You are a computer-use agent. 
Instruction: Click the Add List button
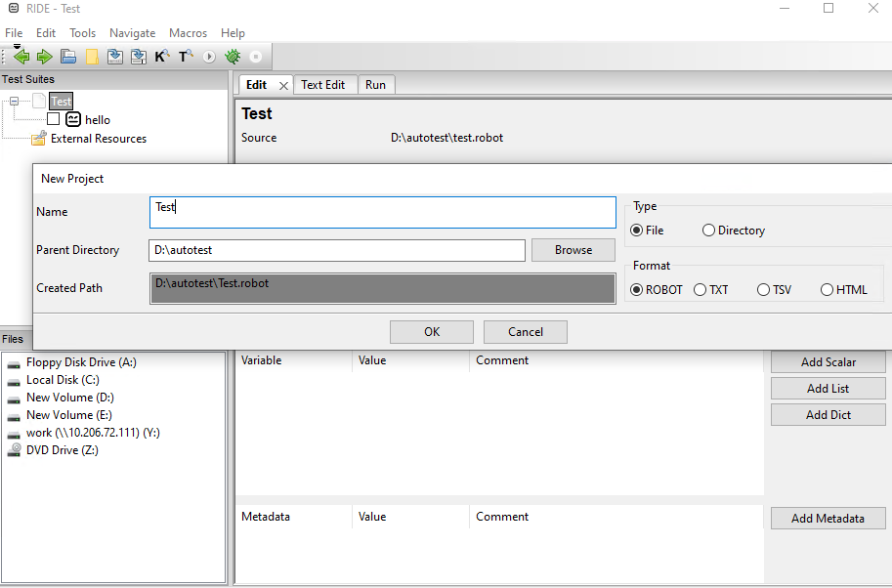[x=828, y=389]
